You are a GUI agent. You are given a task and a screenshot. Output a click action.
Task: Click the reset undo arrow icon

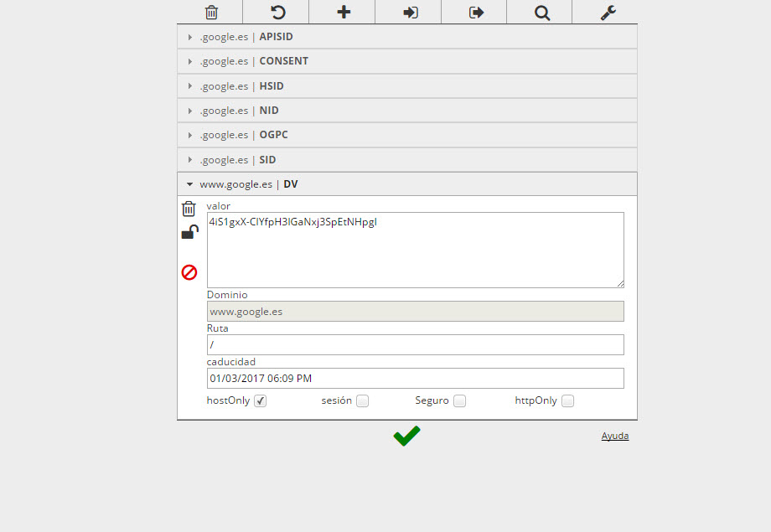coord(277,13)
